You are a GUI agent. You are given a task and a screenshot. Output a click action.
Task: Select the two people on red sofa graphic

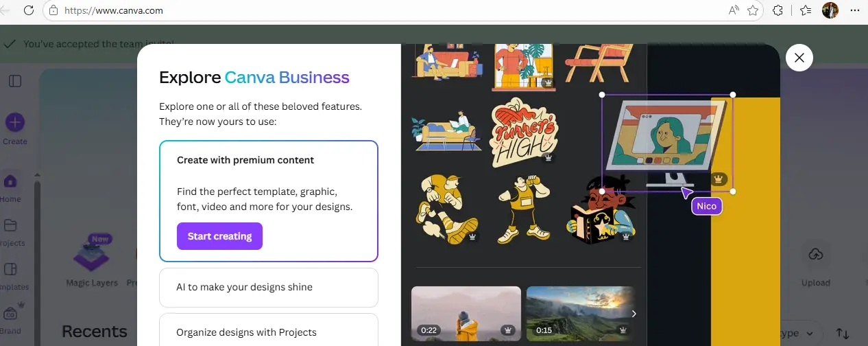[446, 62]
